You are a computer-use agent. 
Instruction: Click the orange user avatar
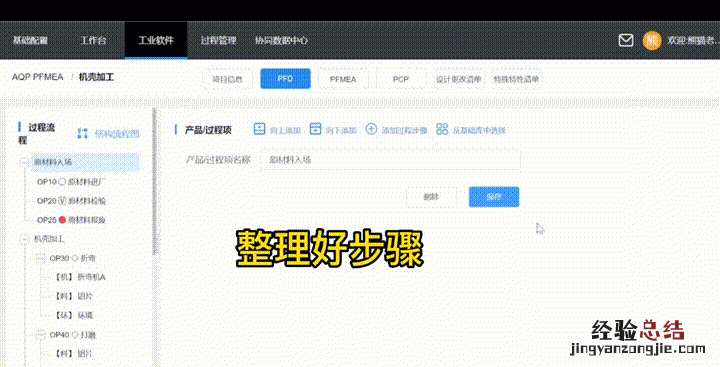(652, 40)
